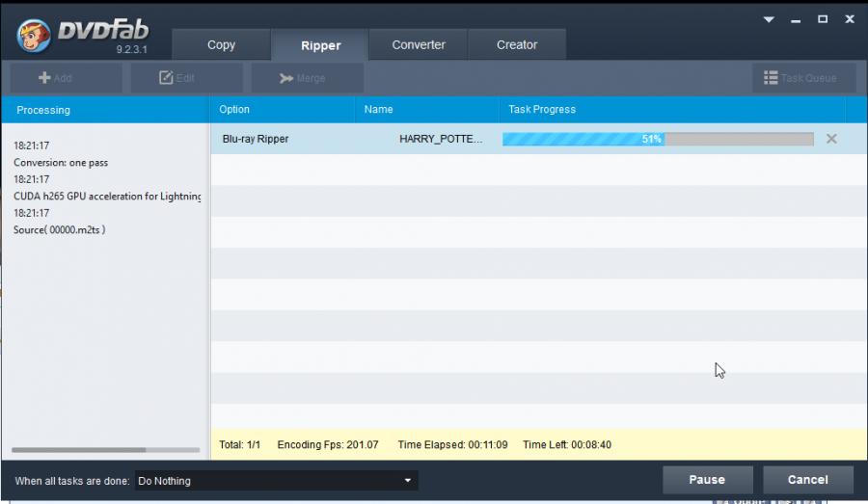The width and height of the screenshot is (868, 504).
Task: Click the Option column header
Action: pyautogui.click(x=283, y=110)
